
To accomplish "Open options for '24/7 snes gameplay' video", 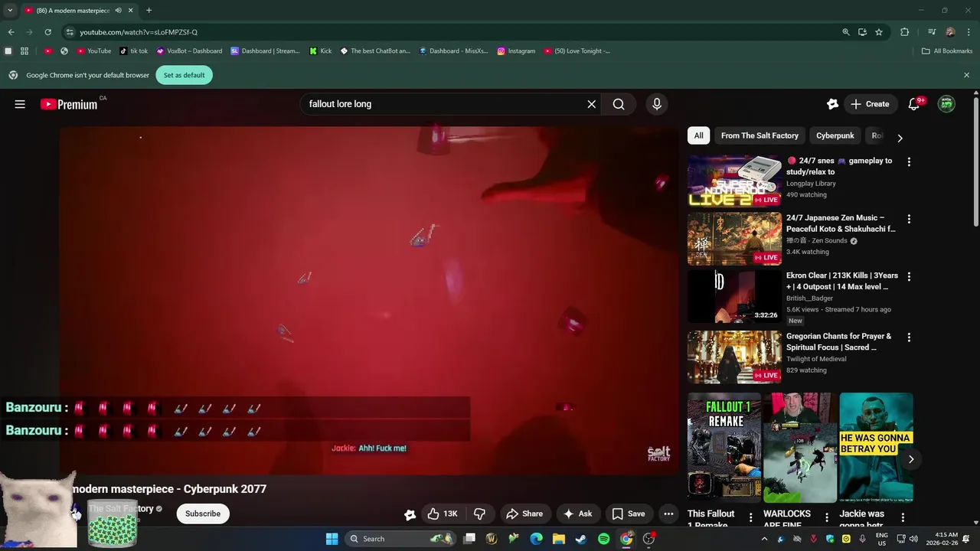I will click(x=909, y=162).
